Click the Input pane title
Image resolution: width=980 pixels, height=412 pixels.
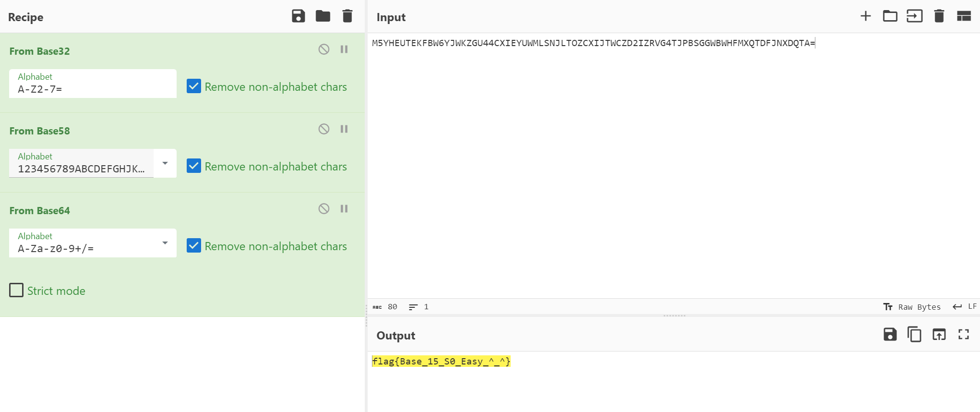click(x=391, y=17)
